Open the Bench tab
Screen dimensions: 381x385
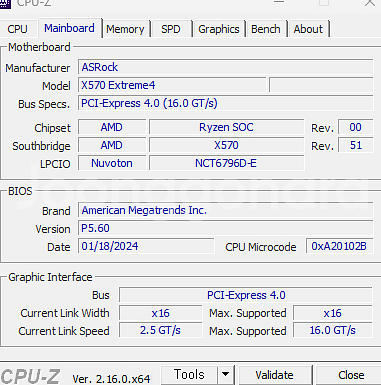(266, 29)
